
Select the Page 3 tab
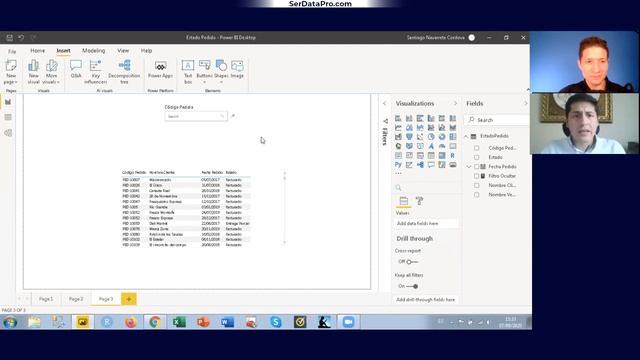pos(106,299)
